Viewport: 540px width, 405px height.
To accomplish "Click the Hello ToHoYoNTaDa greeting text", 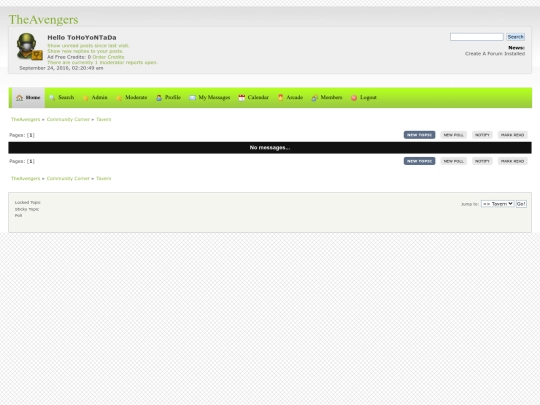I will pyautogui.click(x=82, y=38).
